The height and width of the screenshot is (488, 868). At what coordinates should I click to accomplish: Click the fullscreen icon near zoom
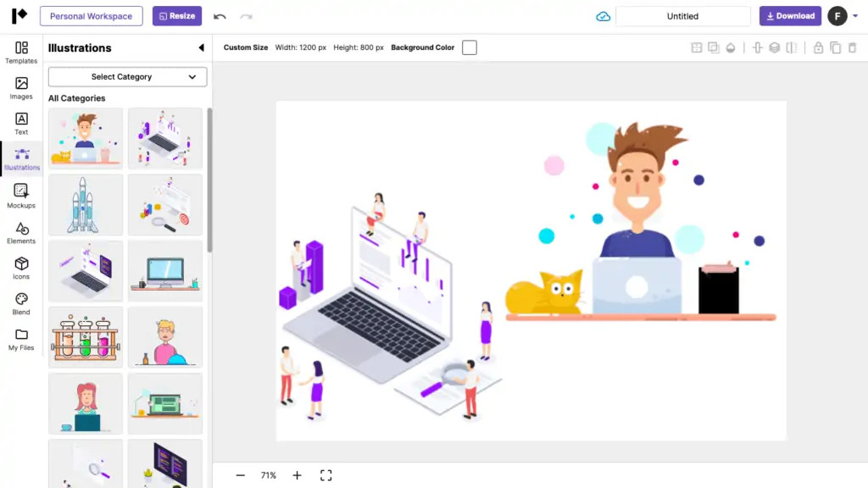[325, 475]
